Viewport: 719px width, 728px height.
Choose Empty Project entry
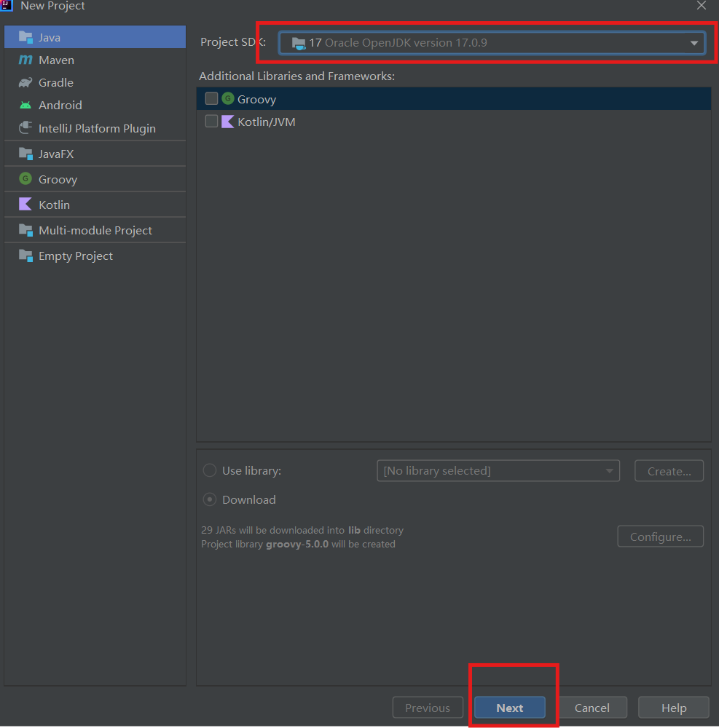(95, 256)
